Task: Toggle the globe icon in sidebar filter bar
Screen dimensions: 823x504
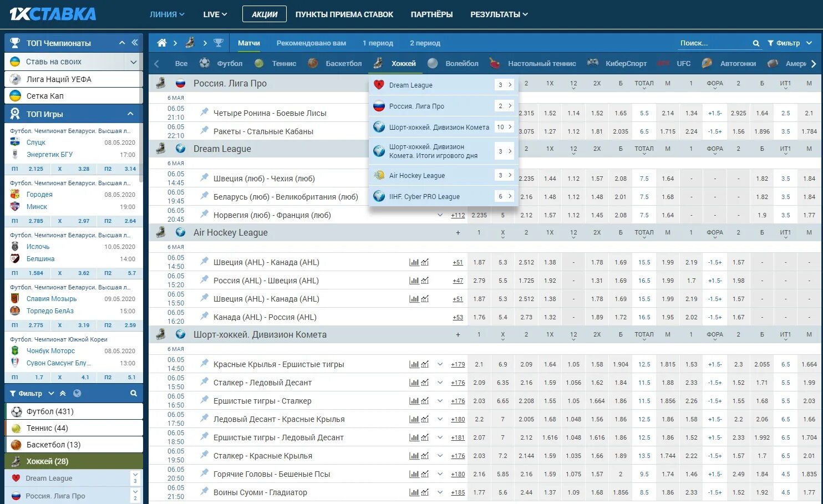Action: click(x=77, y=393)
